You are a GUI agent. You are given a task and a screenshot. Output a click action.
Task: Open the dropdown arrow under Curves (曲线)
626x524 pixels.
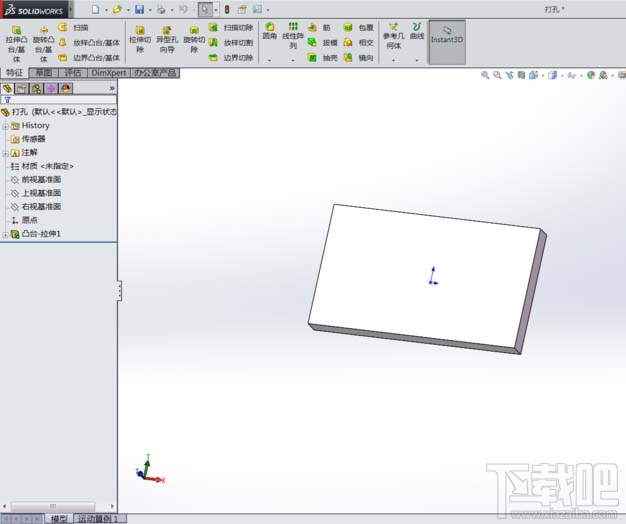click(417, 60)
